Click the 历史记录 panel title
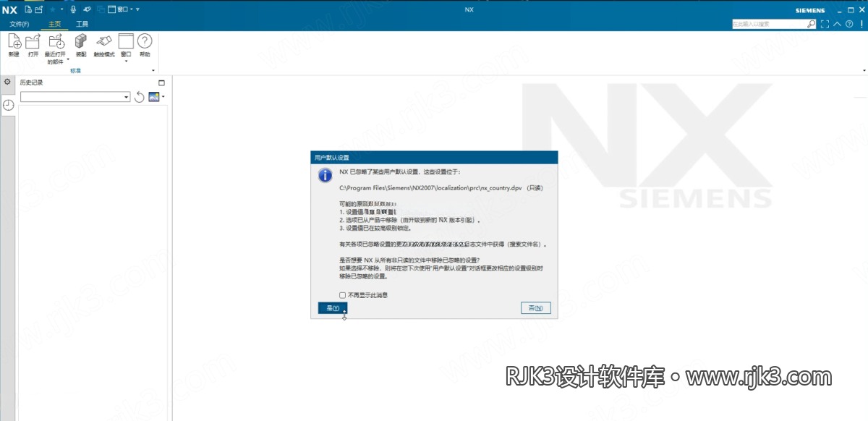Viewport: 868px width, 421px height. 31,82
